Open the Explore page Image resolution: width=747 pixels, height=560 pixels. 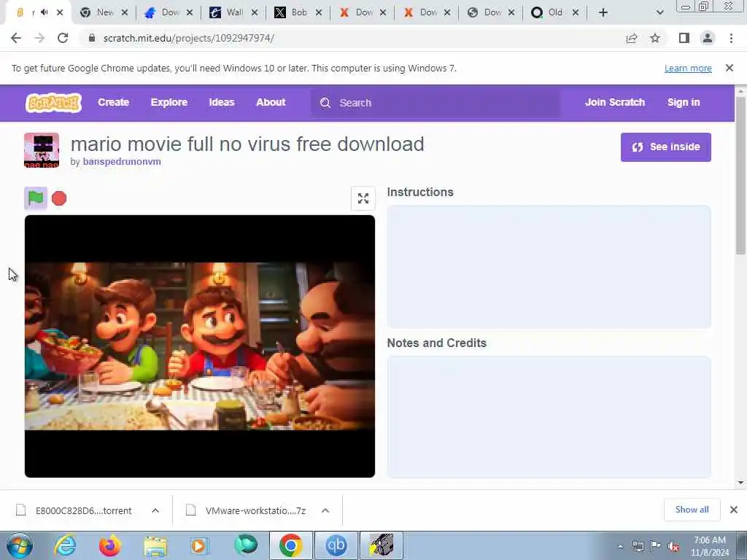point(169,102)
